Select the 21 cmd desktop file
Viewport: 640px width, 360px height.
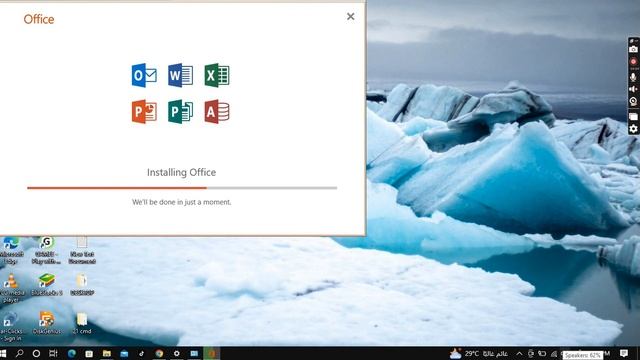point(82,323)
